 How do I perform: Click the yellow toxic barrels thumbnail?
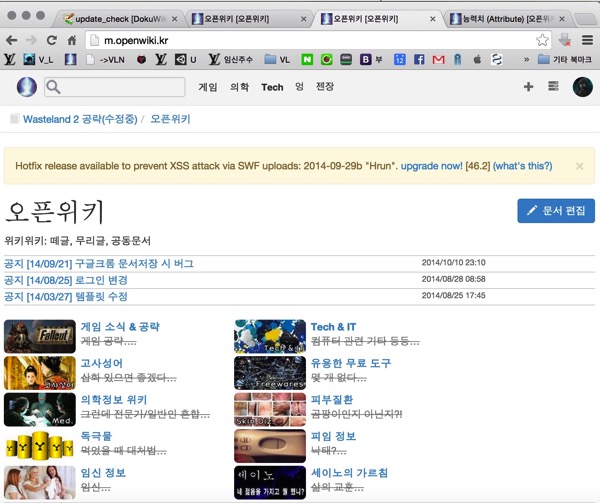(40, 446)
